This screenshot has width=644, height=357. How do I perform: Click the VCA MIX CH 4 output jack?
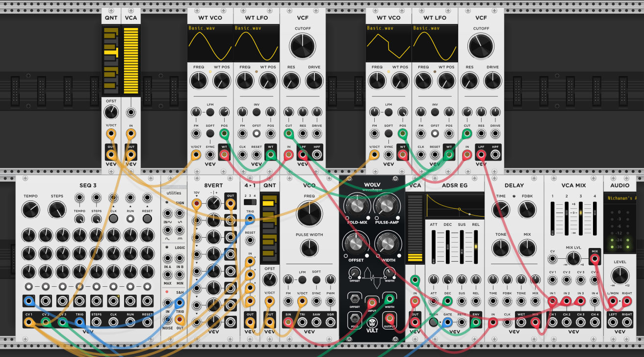[595, 322]
